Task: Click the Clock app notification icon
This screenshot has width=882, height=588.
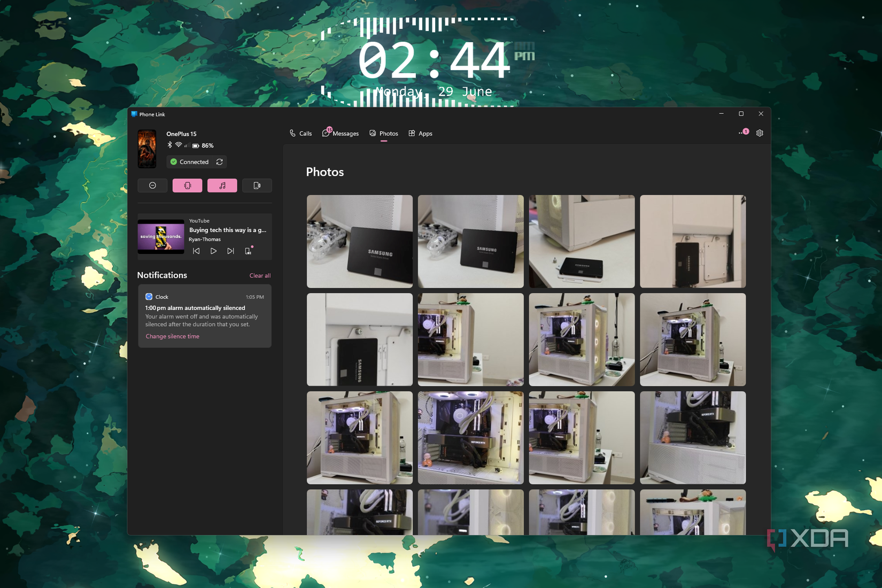Action: pos(149,297)
